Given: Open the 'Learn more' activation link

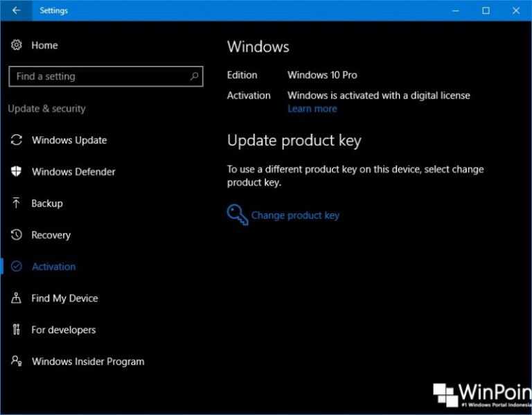Looking at the screenshot, I should click(312, 109).
